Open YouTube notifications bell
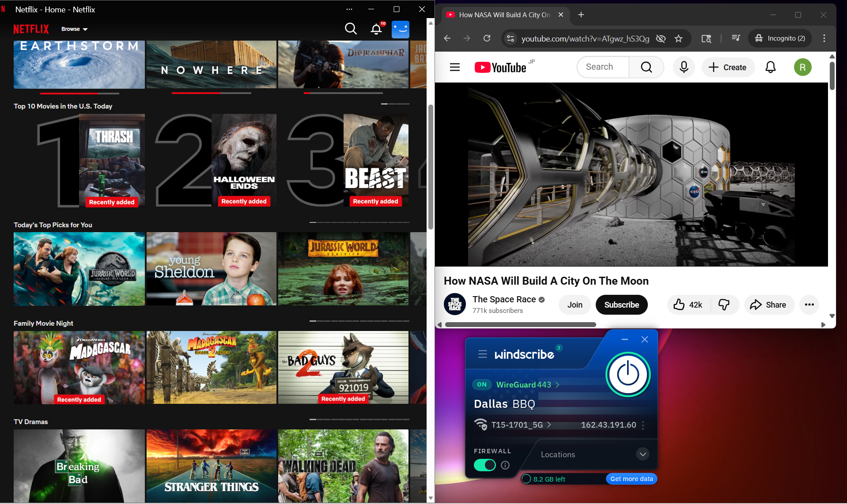This screenshot has width=847, height=504. pos(771,67)
